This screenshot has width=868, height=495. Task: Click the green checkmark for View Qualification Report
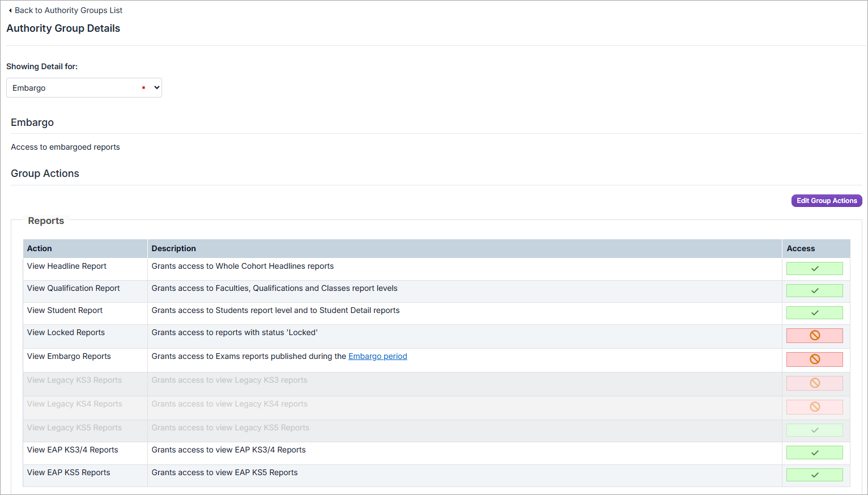(x=814, y=290)
